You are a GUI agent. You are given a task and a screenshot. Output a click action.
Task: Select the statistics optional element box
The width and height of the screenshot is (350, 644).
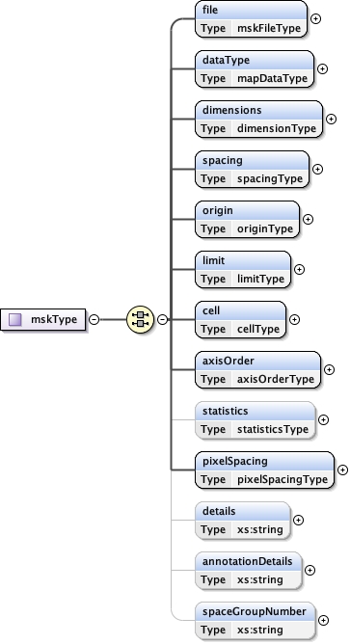click(256, 420)
